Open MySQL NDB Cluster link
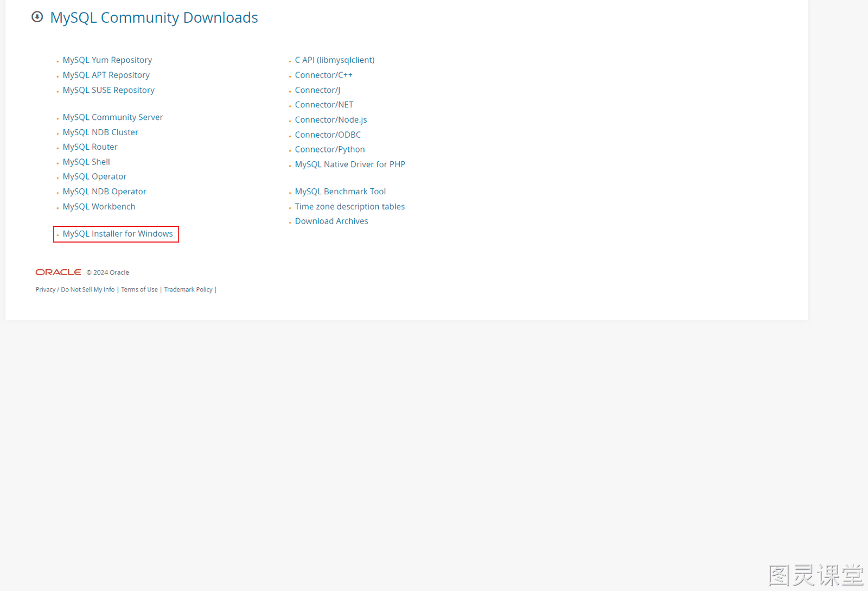 100,132
